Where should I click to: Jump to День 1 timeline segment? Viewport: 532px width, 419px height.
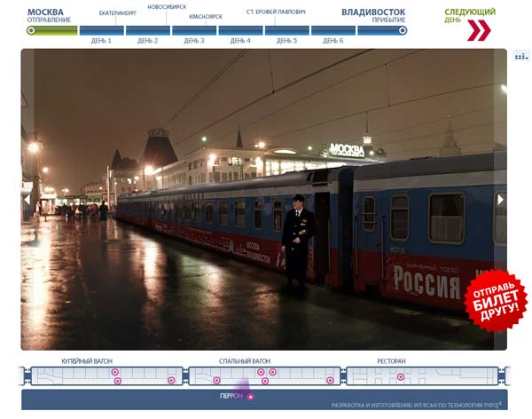coord(101,30)
